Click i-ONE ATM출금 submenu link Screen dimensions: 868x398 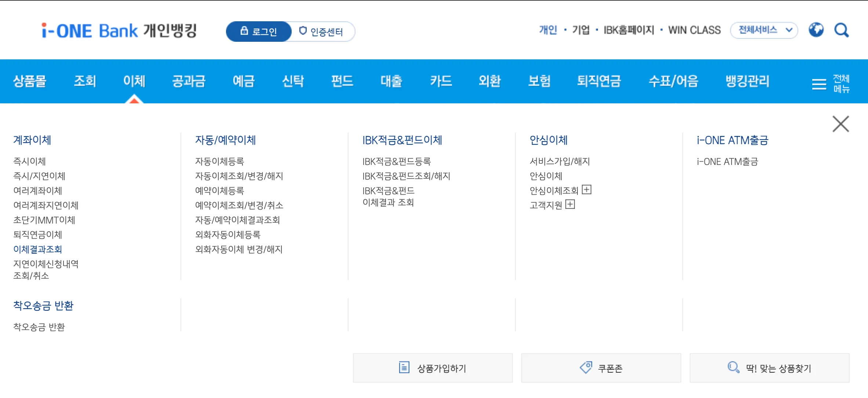click(727, 162)
